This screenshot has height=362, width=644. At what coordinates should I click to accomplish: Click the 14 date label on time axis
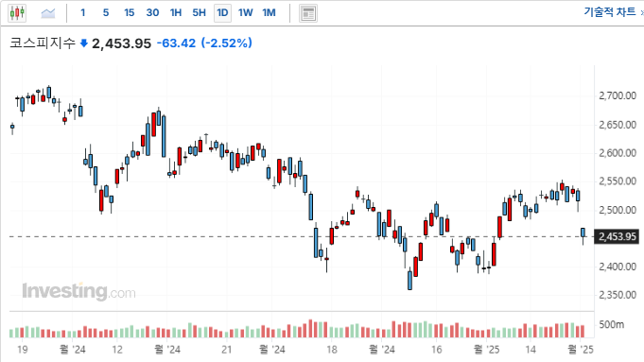[531, 350]
